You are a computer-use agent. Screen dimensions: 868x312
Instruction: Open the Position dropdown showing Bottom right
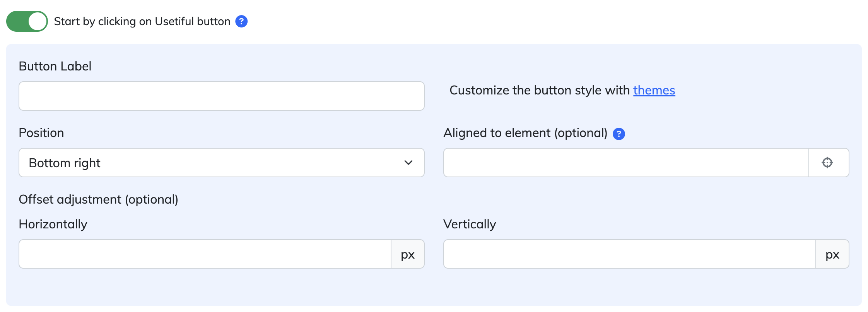coord(222,163)
